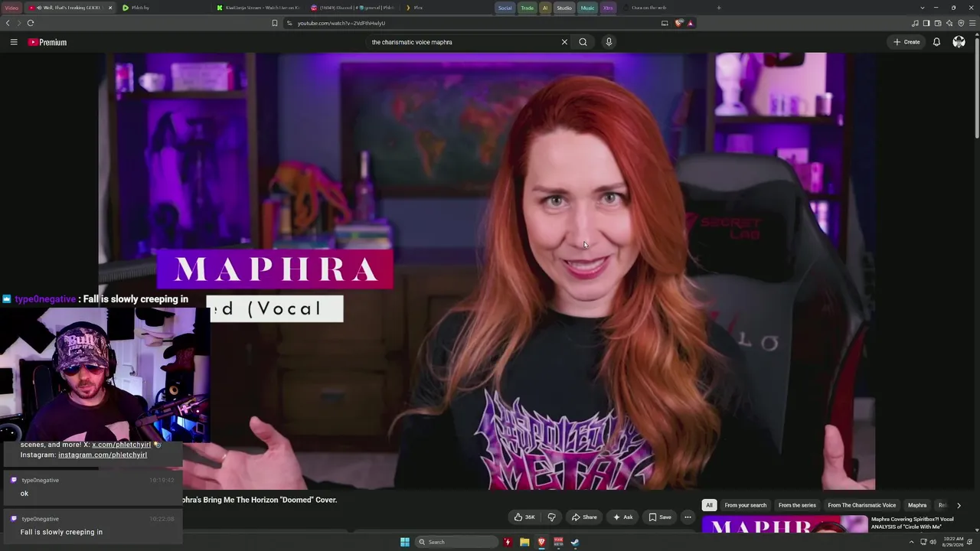The height and width of the screenshot is (551, 980).
Task: Select the chat message "ok"
Action: (24, 494)
